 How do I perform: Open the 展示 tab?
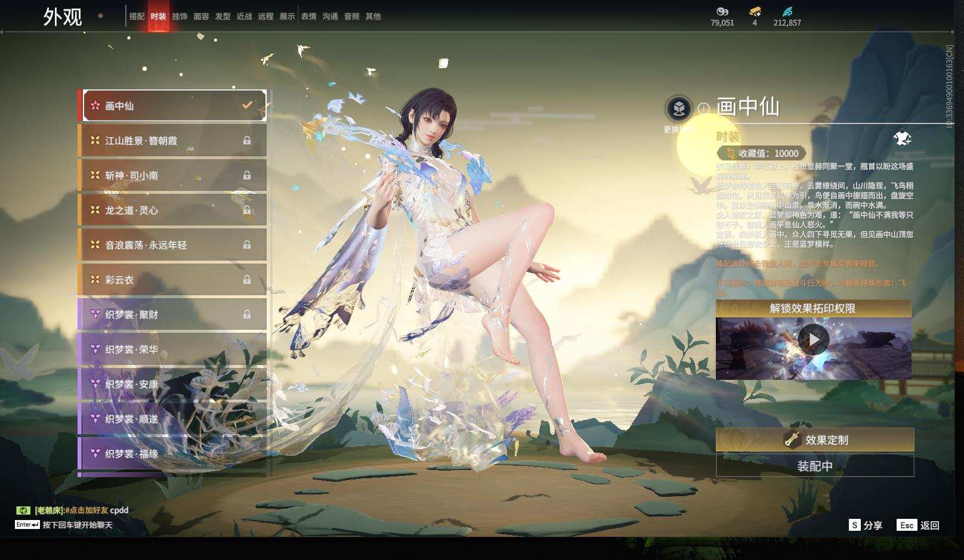(x=287, y=17)
